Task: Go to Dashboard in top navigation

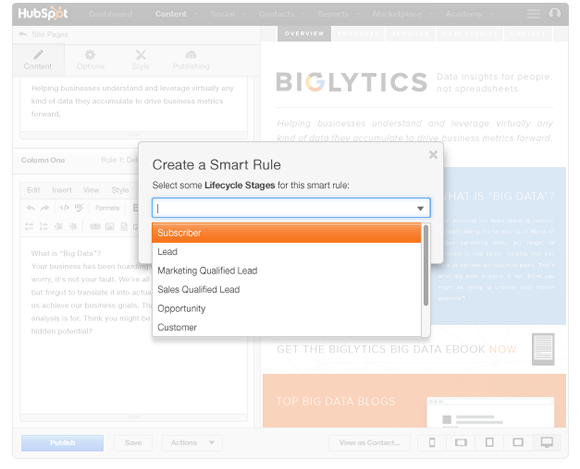Action: (111, 14)
